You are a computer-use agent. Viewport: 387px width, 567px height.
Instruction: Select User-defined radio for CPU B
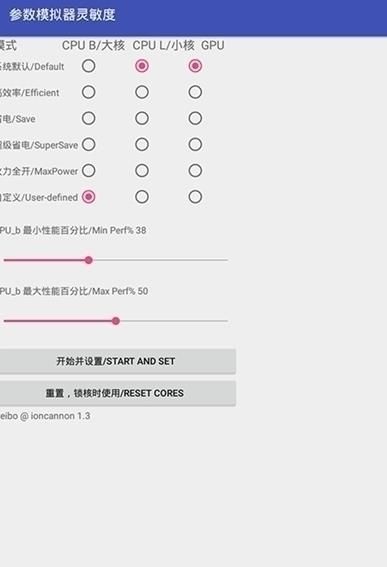pyautogui.click(x=89, y=197)
